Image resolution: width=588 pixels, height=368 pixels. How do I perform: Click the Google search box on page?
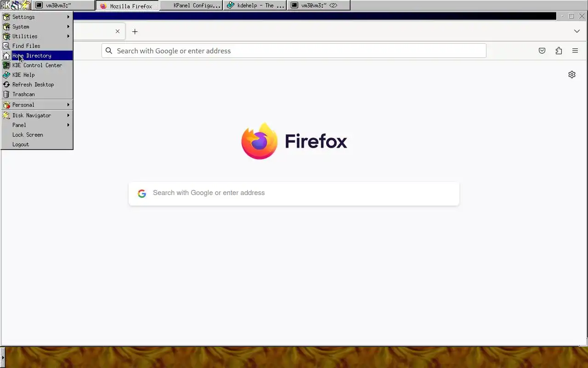[294, 193]
